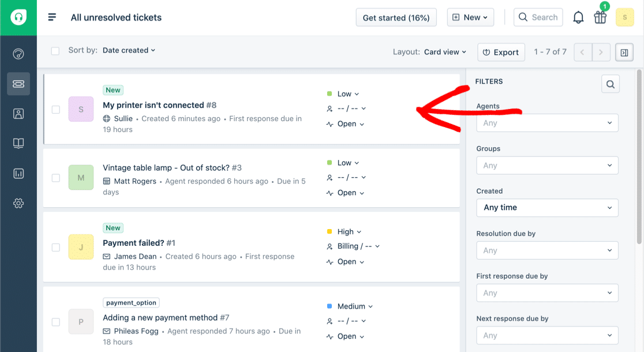Open the Tickets icon in sidebar
The image size is (644, 352).
18,84
